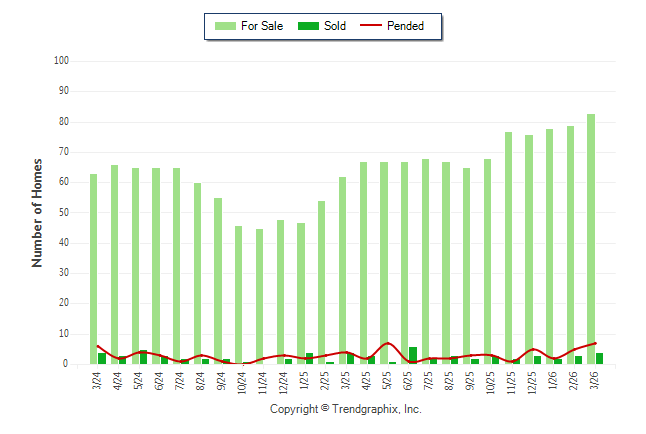Toggle the For Sale series legend label
The width and height of the screenshot is (646, 434).
[x=262, y=27]
